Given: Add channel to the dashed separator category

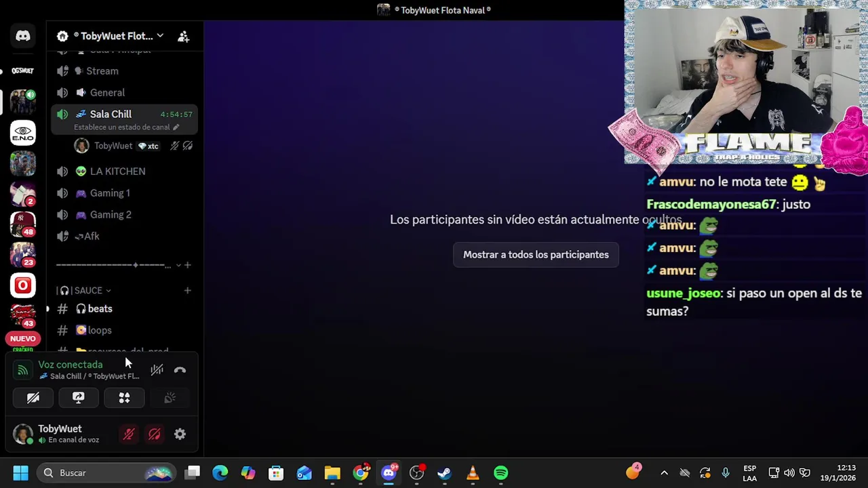Looking at the screenshot, I should pyautogui.click(x=188, y=265).
